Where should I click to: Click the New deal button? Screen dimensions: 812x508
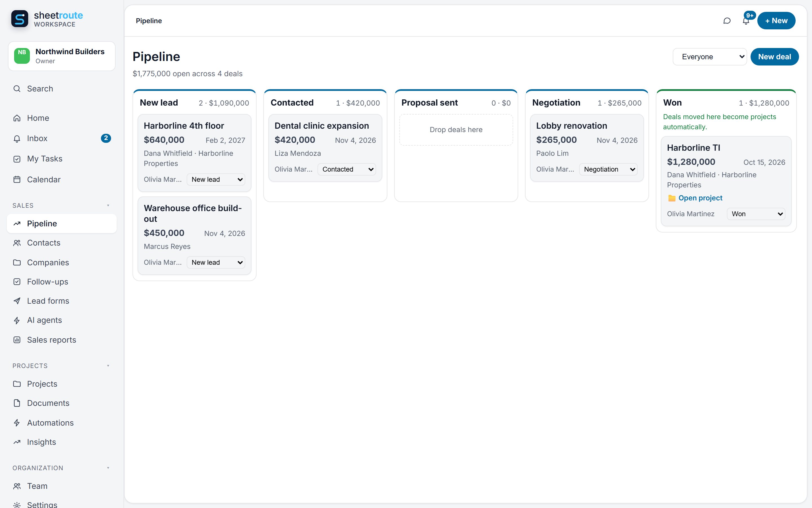click(775, 57)
